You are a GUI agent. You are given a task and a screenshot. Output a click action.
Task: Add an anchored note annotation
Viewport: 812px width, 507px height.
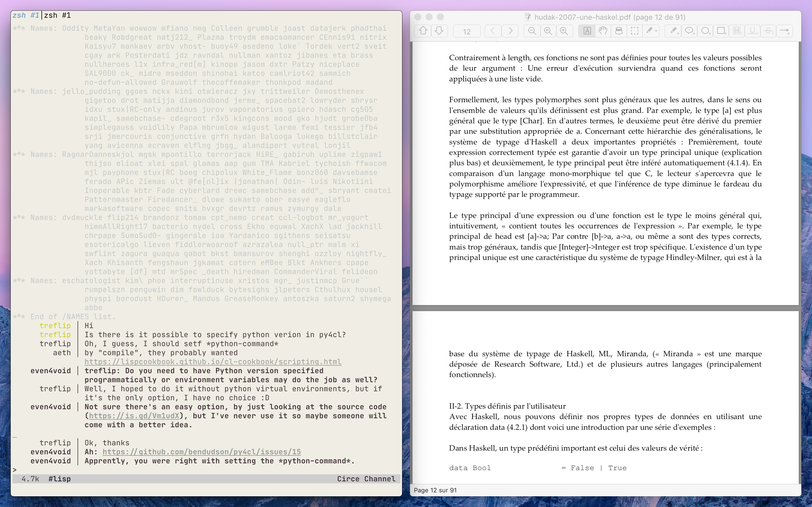[689, 31]
